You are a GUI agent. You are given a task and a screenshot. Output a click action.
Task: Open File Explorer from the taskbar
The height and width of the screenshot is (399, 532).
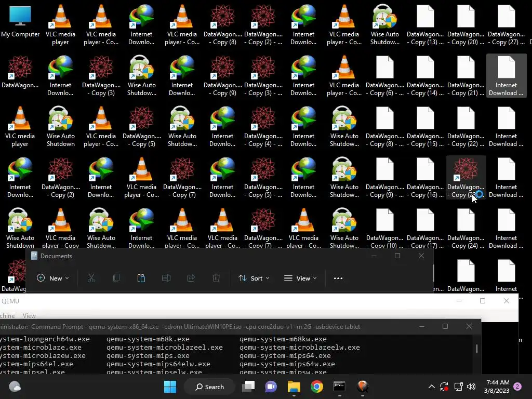point(294,387)
